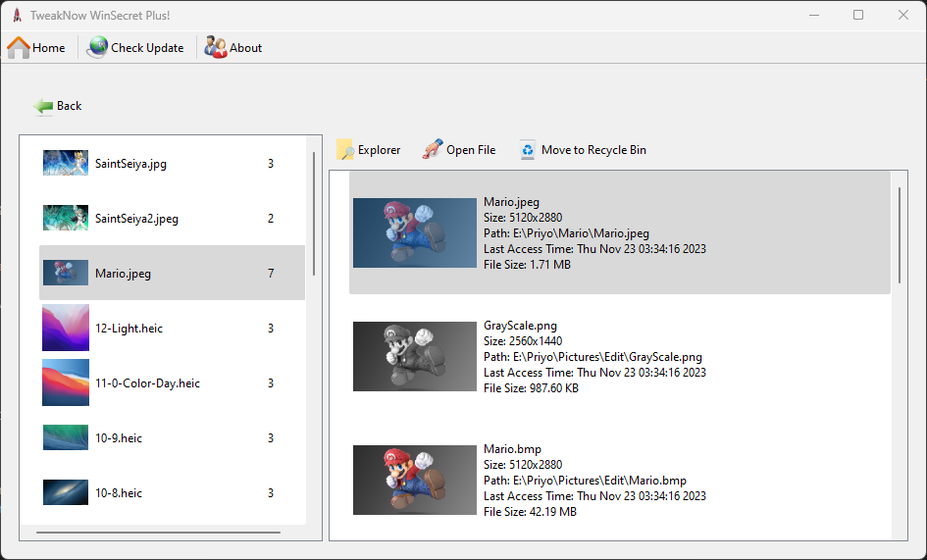Click the 12-Light.heic file name
The width and height of the screenshot is (927, 560).
129,329
